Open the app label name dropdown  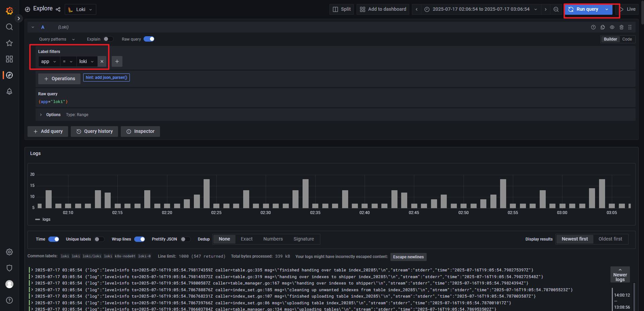(x=49, y=61)
